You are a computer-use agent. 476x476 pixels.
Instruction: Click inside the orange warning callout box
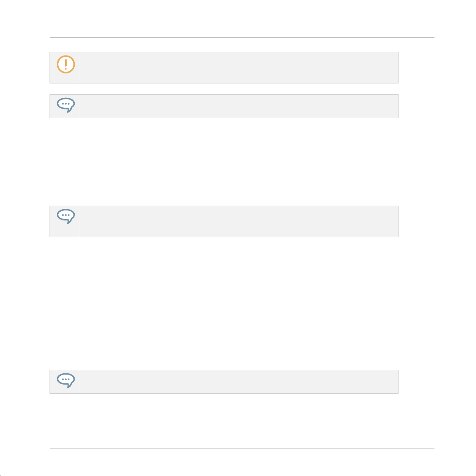pos(224,68)
